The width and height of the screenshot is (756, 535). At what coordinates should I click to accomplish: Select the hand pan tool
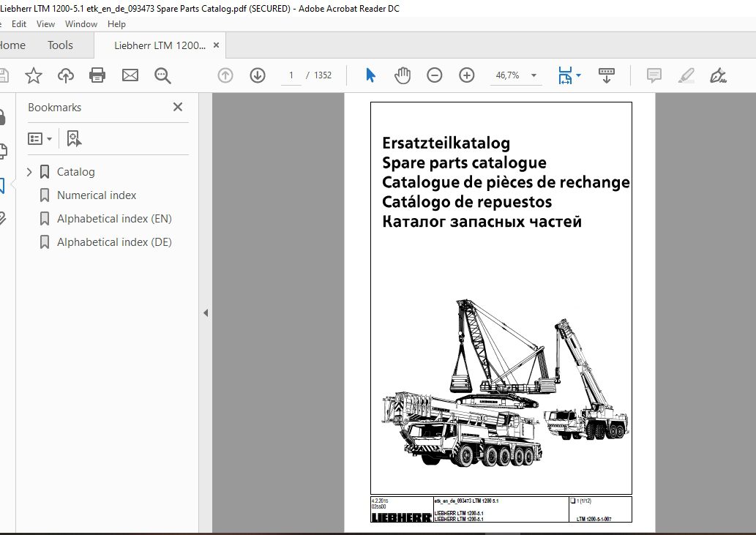[x=402, y=75]
